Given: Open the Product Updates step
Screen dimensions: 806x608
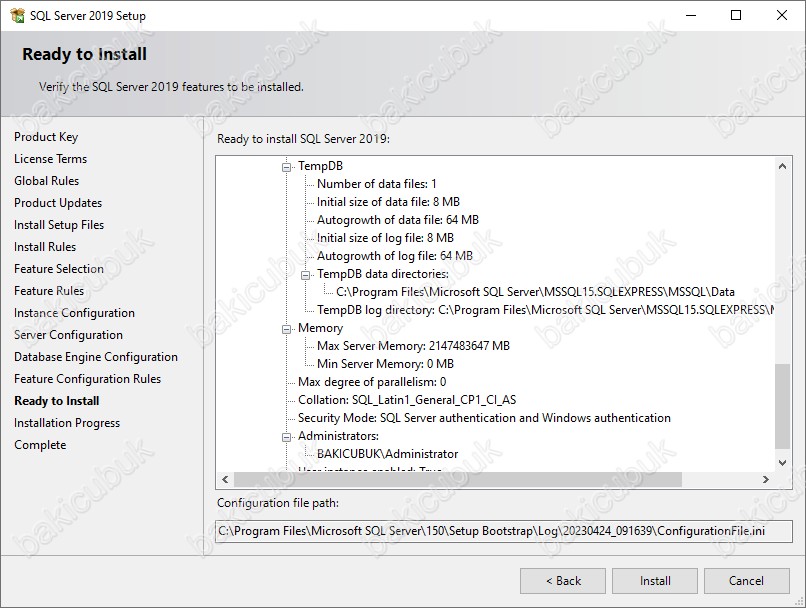Looking at the screenshot, I should tap(58, 203).
